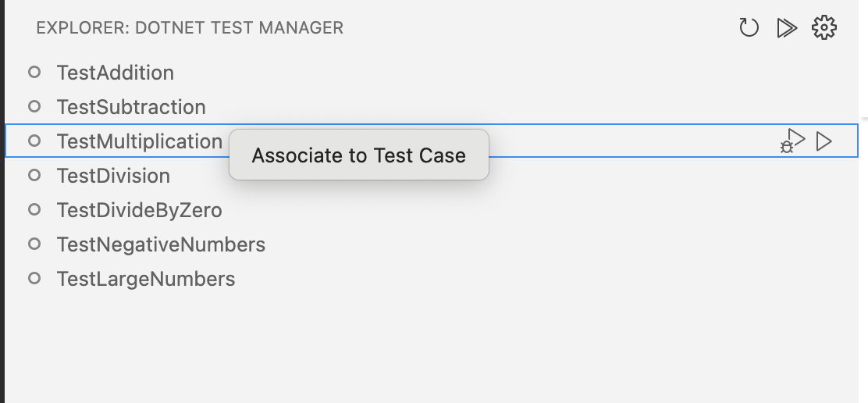This screenshot has width=868, height=403.
Task: Choose Associate to Test Case menu entry
Action: (x=359, y=155)
